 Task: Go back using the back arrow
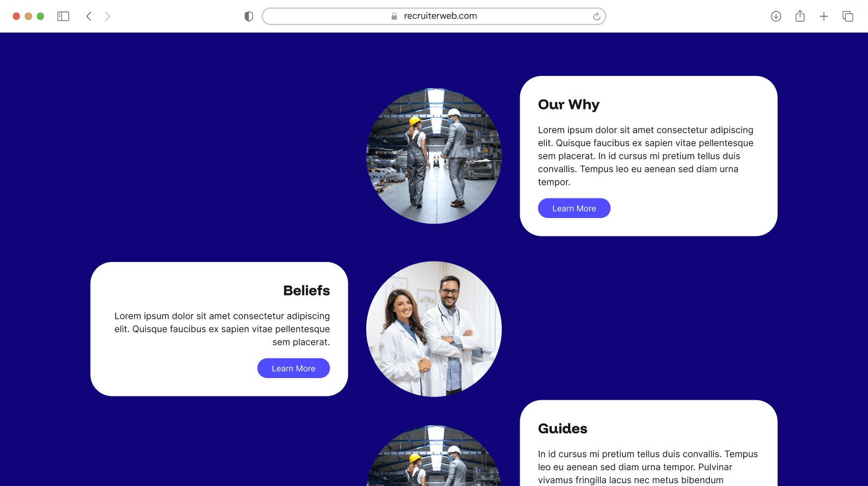point(89,16)
